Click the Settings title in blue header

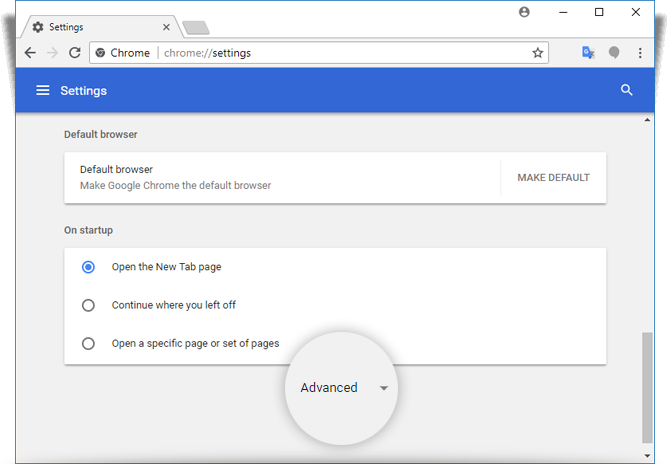click(x=83, y=91)
